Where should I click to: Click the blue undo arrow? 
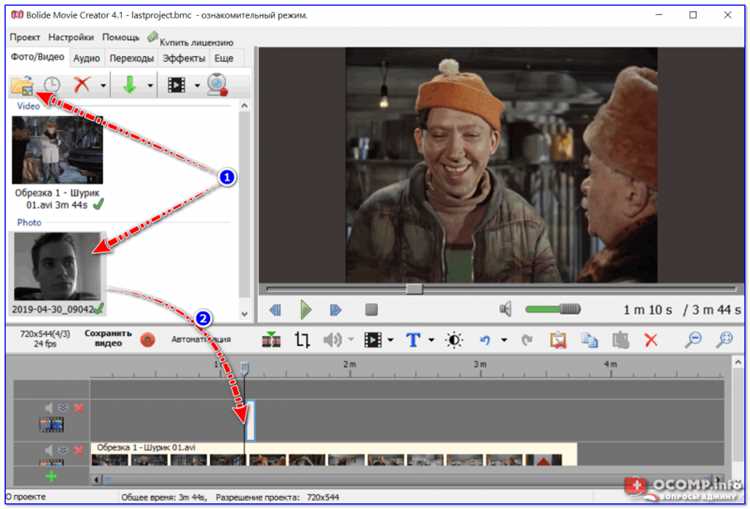tap(485, 340)
